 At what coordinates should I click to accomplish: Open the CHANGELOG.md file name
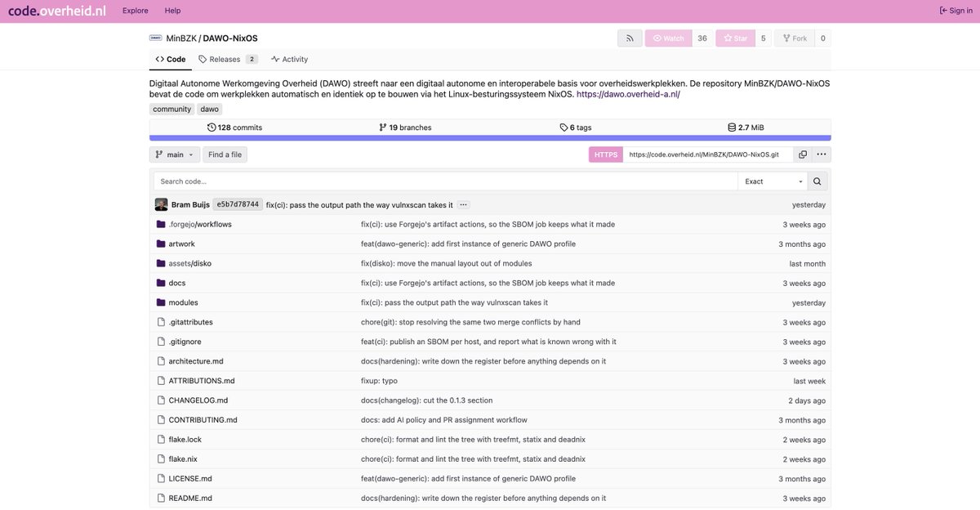(198, 400)
